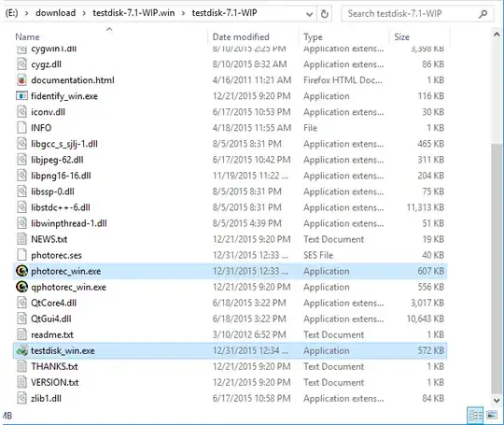This screenshot has height=425, width=504.
Task: Navigate to testdisk-7.1-WIP.win breadcrumb folder
Action: click(133, 13)
